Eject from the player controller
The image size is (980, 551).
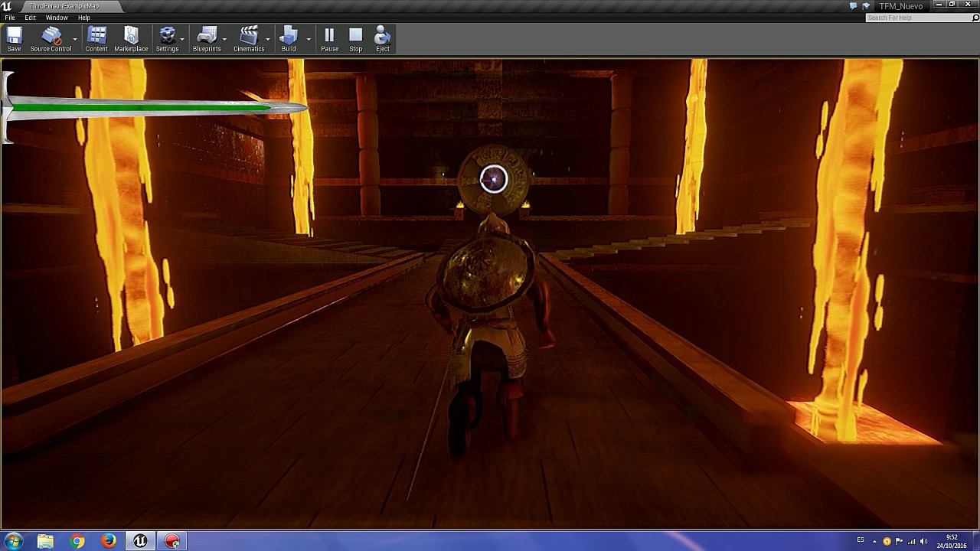point(383,39)
